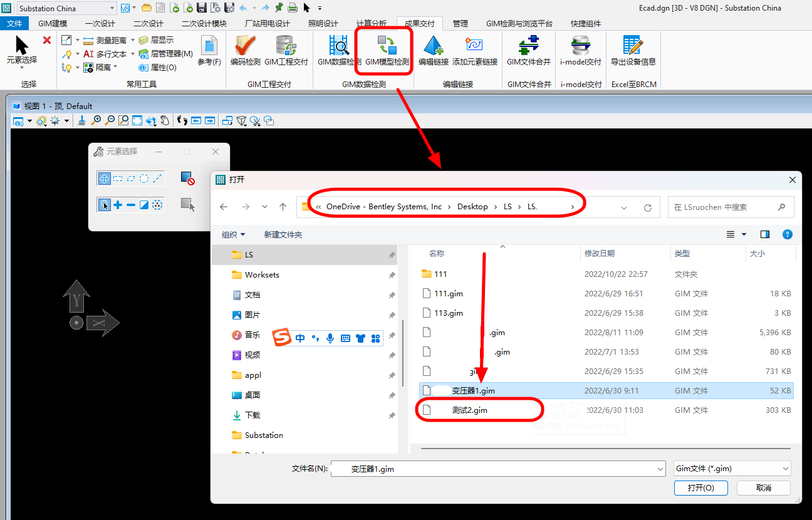This screenshot has width=812, height=520.
Task: Click the 打开(O) button
Action: pos(700,488)
